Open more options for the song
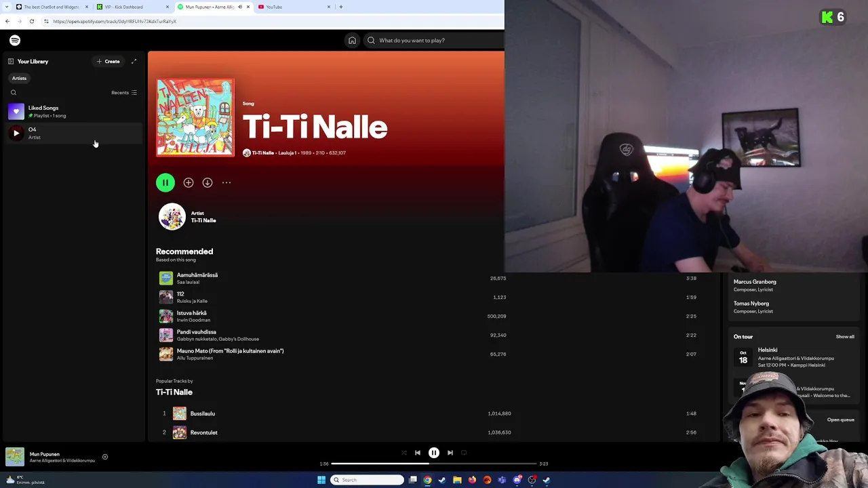Image resolution: width=868 pixels, height=488 pixels. point(226,182)
